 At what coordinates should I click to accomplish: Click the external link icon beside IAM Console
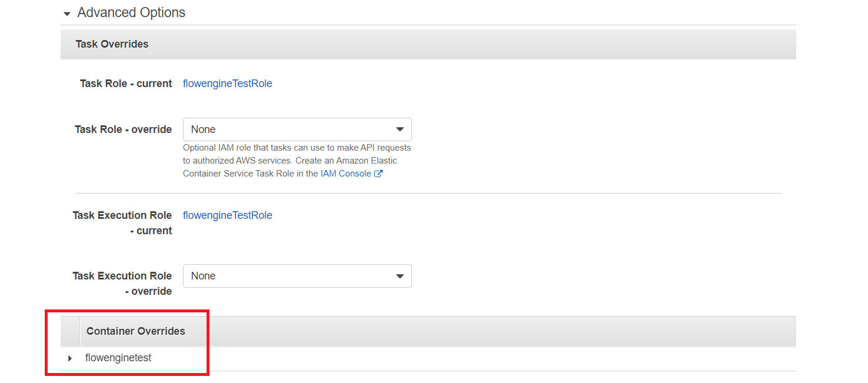point(379,173)
